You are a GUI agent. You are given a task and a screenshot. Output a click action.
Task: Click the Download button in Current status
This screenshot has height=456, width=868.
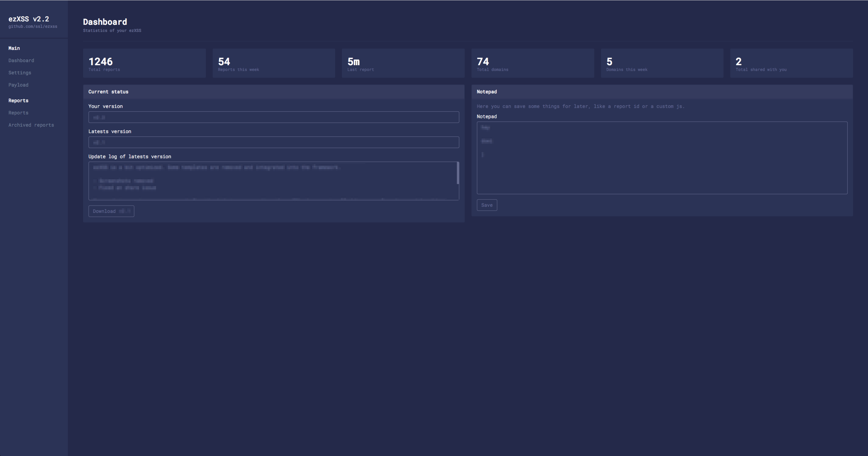[111, 211]
